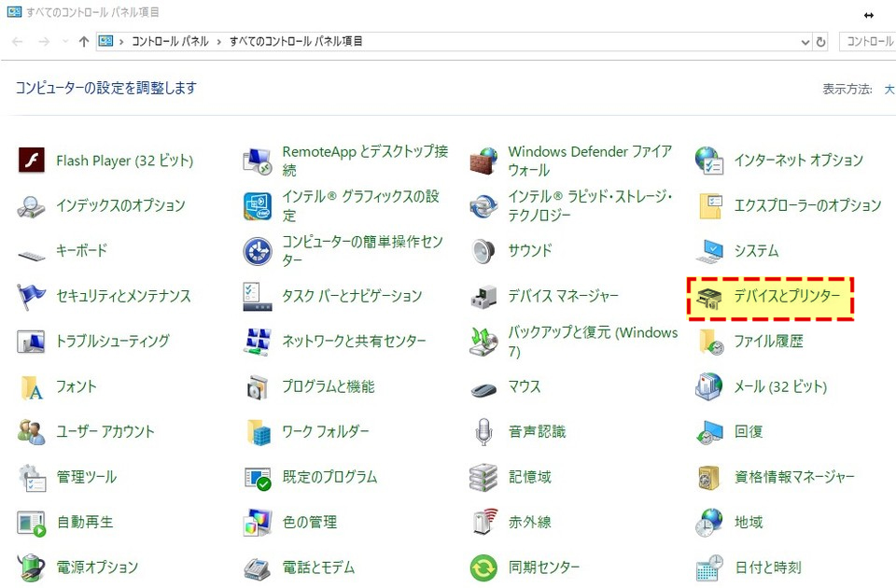Click the 資格情報マネージャー safe icon

pos(708,477)
